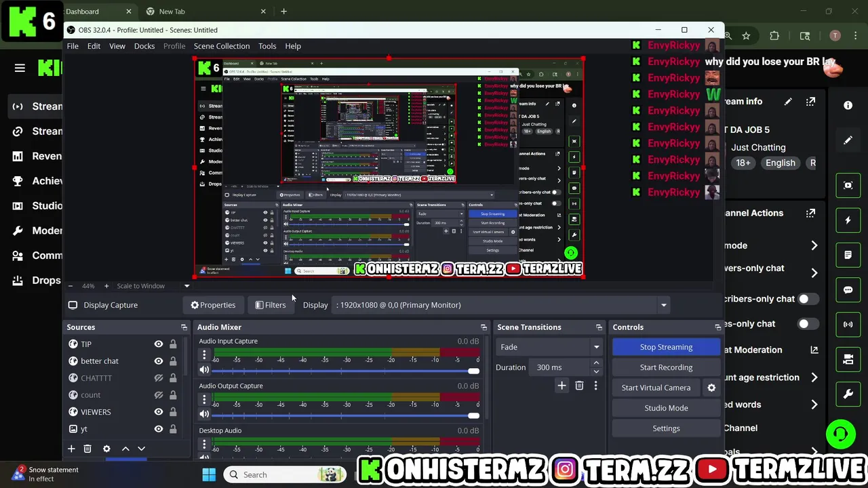Image resolution: width=868 pixels, height=488 pixels.
Task: Move source down with down arrow
Action: 141,449
